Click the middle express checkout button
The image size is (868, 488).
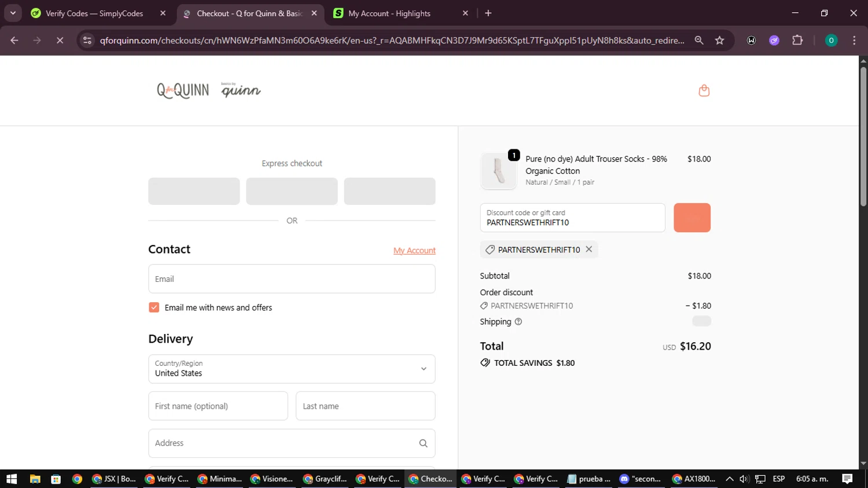[x=292, y=191]
